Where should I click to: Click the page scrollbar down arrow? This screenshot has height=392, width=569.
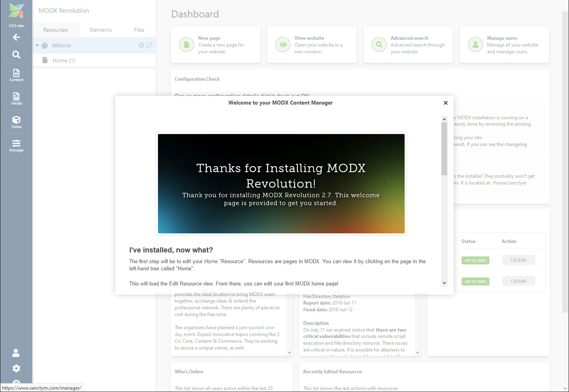(565, 388)
